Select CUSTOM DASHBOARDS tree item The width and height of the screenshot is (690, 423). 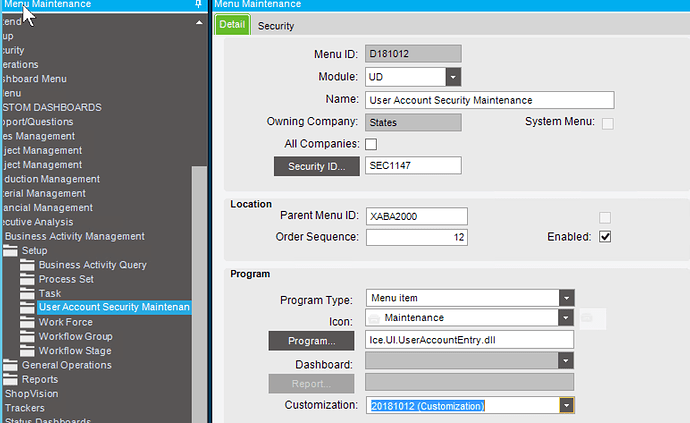pyautogui.click(x=51, y=107)
